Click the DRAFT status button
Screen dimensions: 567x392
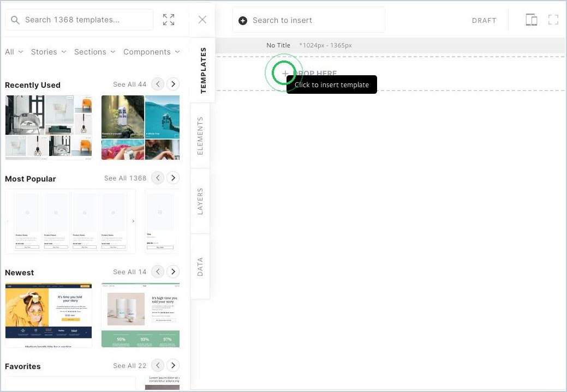[484, 21]
